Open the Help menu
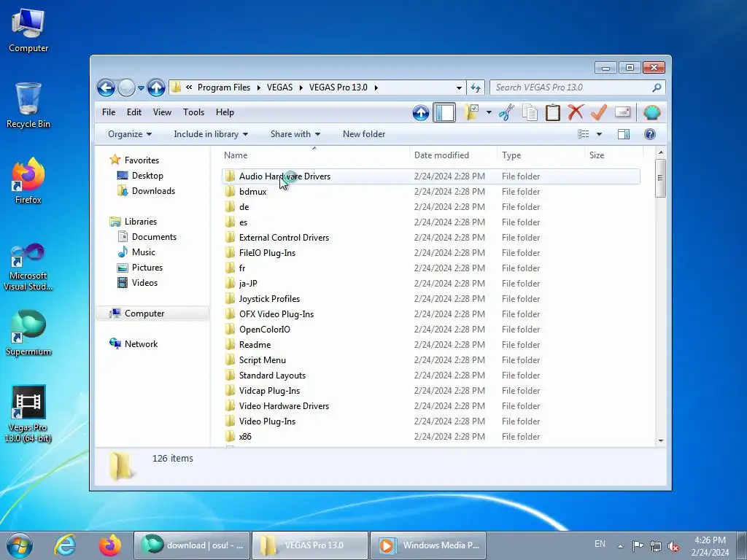The width and height of the screenshot is (747, 560). (225, 112)
